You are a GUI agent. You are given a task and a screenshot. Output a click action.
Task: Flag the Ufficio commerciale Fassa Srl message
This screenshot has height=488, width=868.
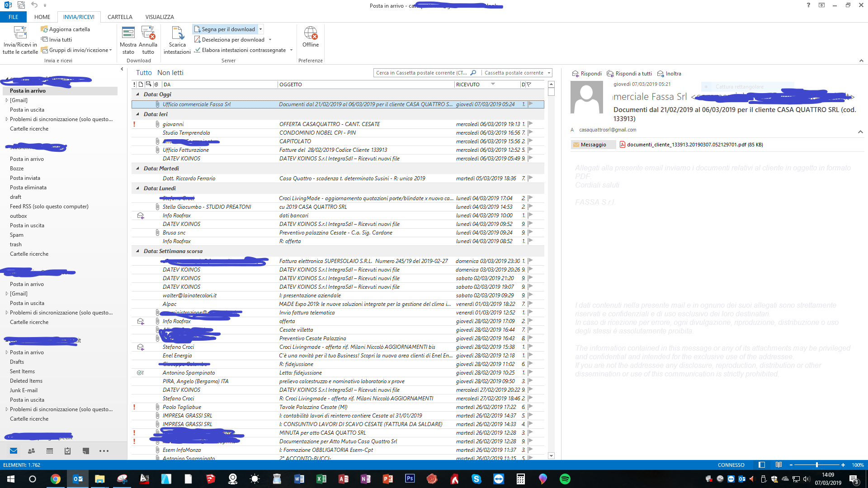pyautogui.click(x=530, y=104)
